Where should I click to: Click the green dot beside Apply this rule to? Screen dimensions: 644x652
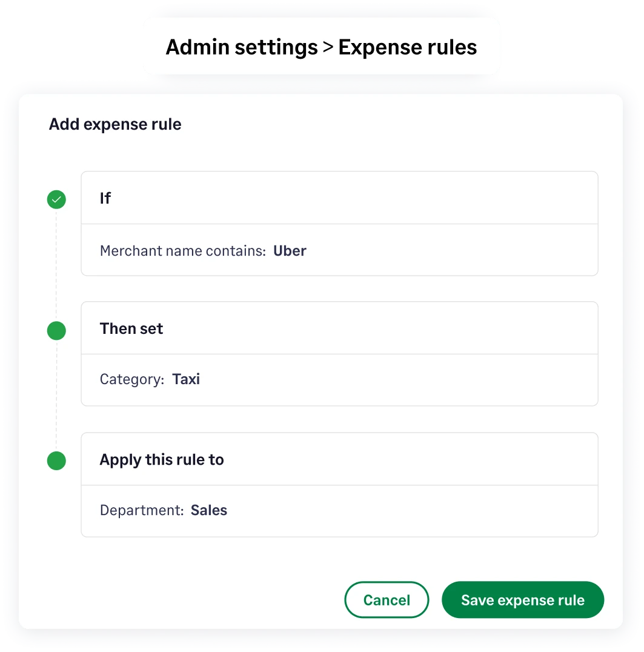click(56, 461)
